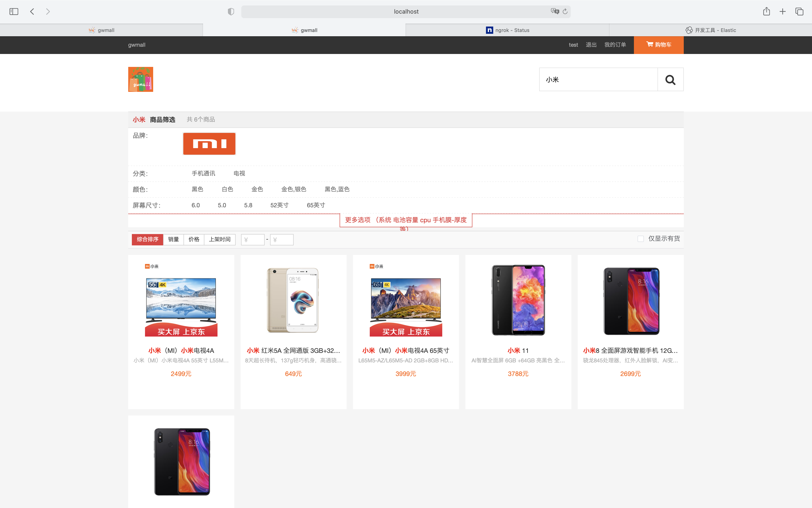Switch to the first gwmall tab
Viewport: 812px width, 508px height.
(x=101, y=30)
